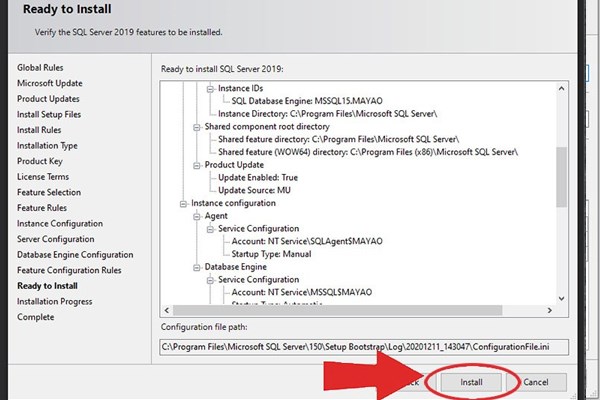Select Update Source: MU row
This screenshot has width=600, height=400.
pyautogui.click(x=254, y=191)
